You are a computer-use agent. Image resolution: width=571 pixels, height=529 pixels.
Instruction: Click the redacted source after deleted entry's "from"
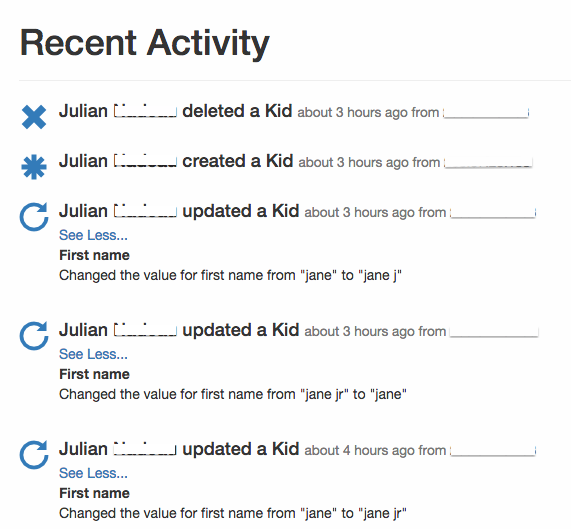point(486,112)
